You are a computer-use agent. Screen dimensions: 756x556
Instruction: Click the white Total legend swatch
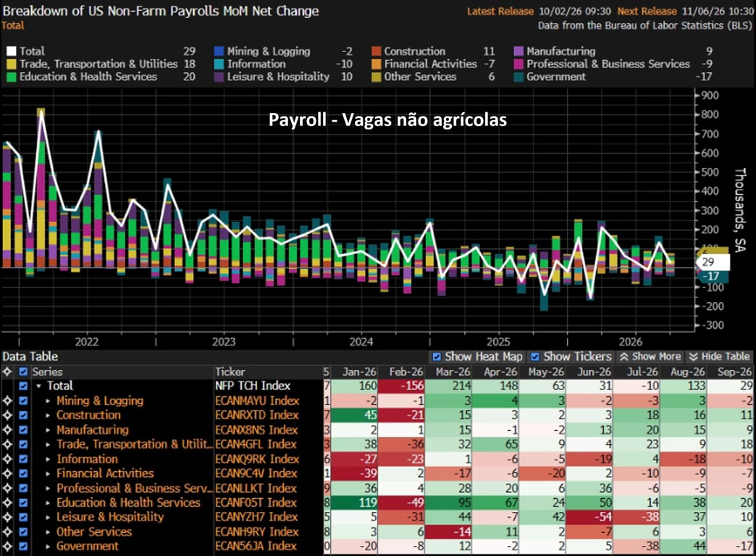(12, 51)
